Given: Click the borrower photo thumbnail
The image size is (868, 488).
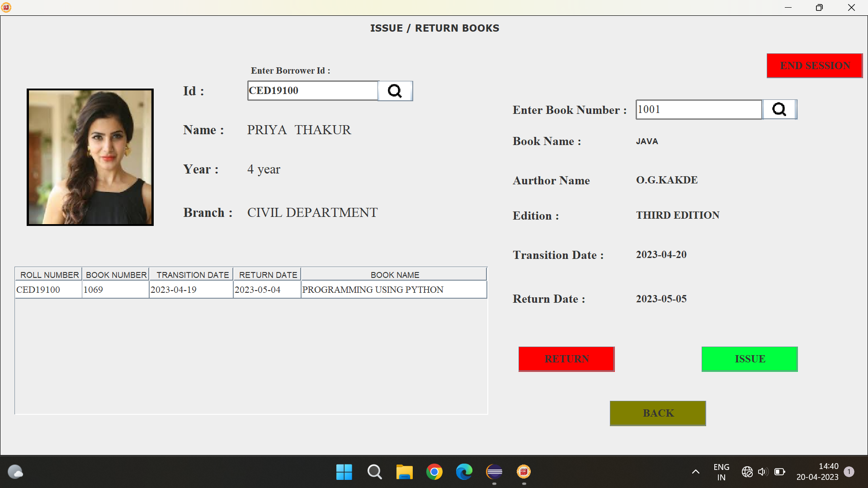Looking at the screenshot, I should click(x=90, y=157).
